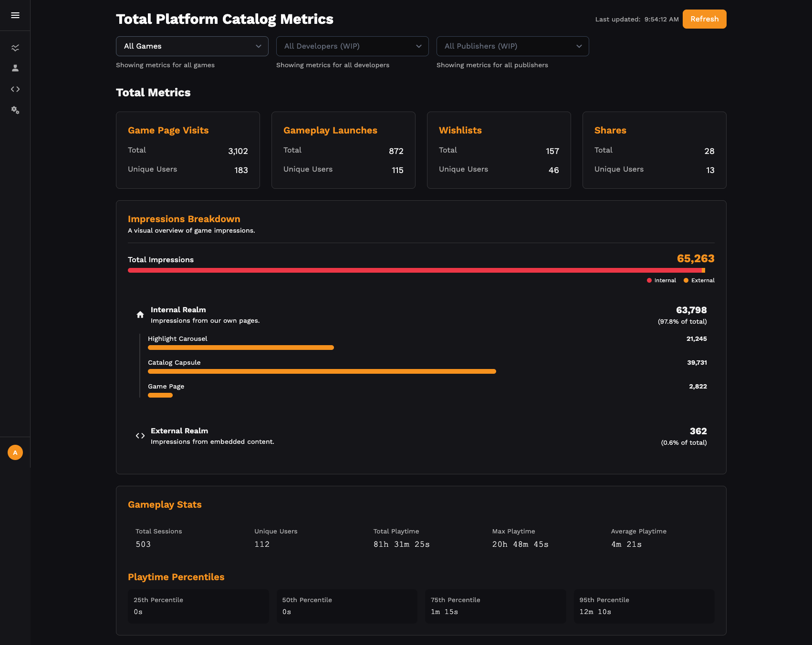Expand the All Games dropdown

[x=192, y=46]
